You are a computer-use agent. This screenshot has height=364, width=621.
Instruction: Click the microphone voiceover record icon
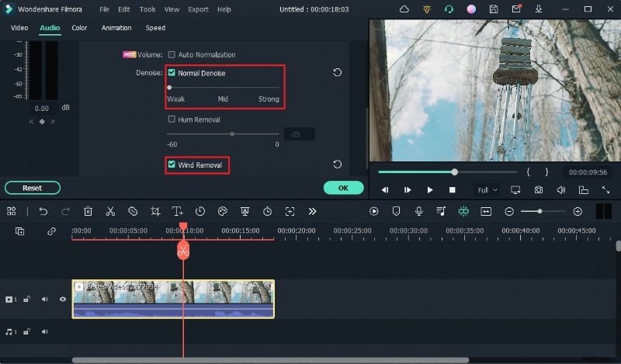418,211
